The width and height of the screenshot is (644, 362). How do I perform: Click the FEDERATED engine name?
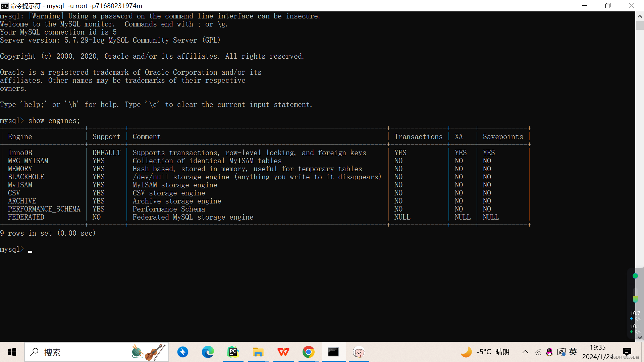(26, 217)
